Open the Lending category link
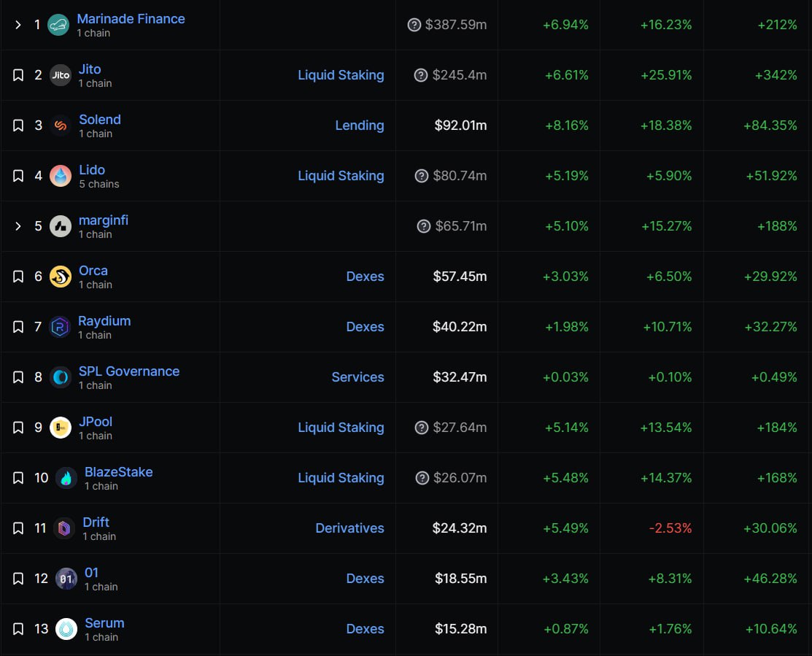The height and width of the screenshot is (656, 812). [x=360, y=126]
